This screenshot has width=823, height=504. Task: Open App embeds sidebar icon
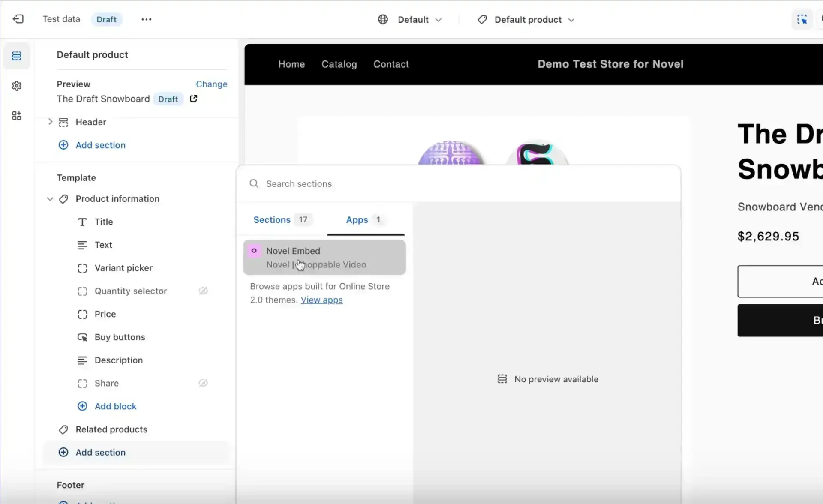(17, 116)
